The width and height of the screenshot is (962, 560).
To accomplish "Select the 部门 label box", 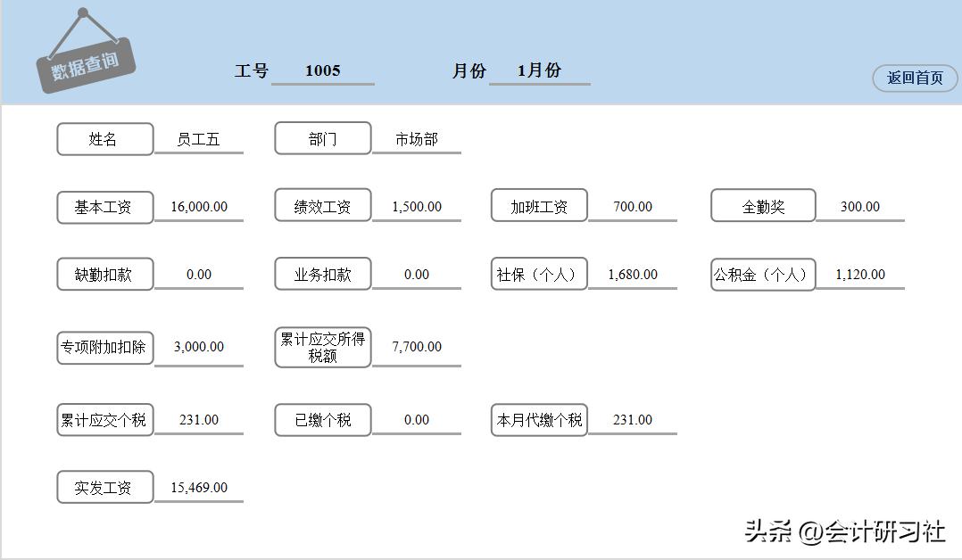I will [322, 137].
